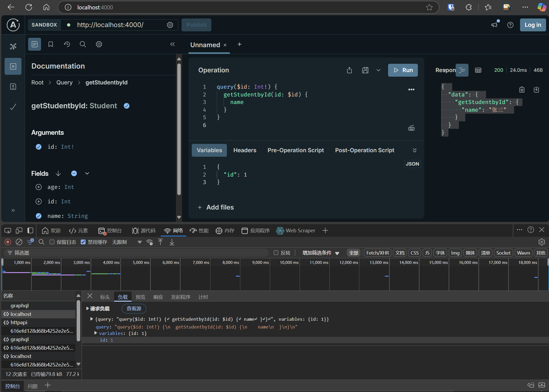This screenshot has width=549, height=392.
Task: Switch to the Headers tab
Action: pyautogui.click(x=245, y=150)
